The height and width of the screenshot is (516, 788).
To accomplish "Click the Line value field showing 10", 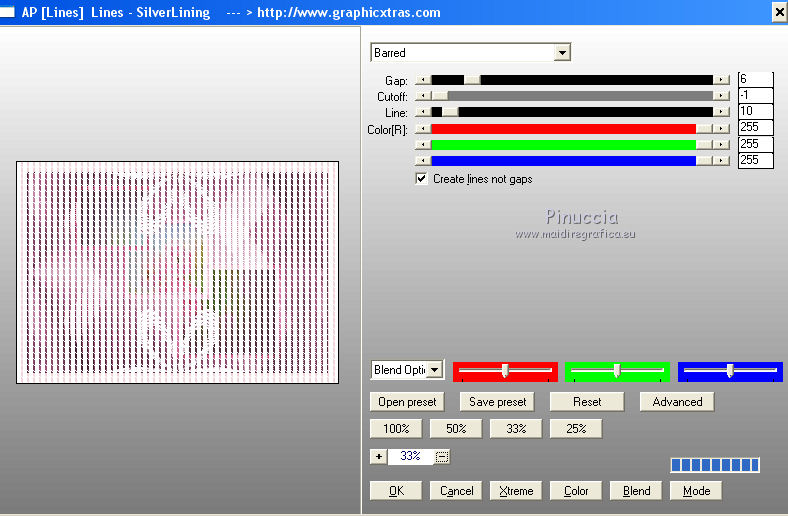I will pyautogui.click(x=755, y=112).
